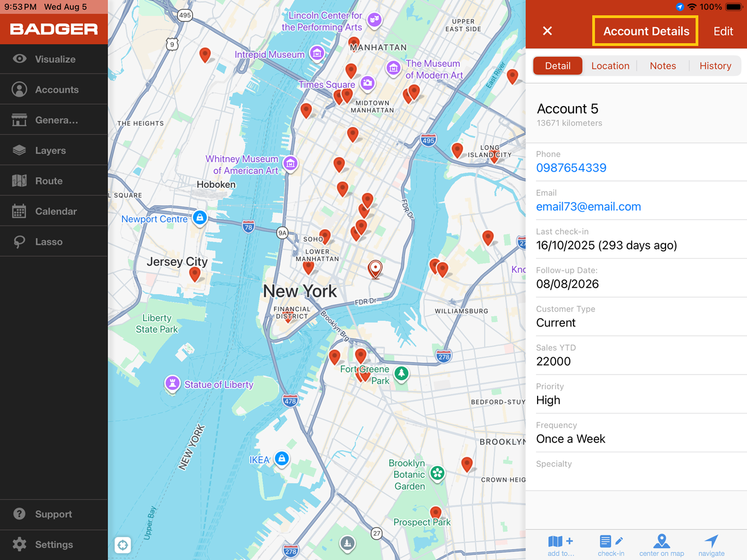Activate the Lasso tool icon
This screenshot has width=747, height=560.
pyautogui.click(x=20, y=242)
